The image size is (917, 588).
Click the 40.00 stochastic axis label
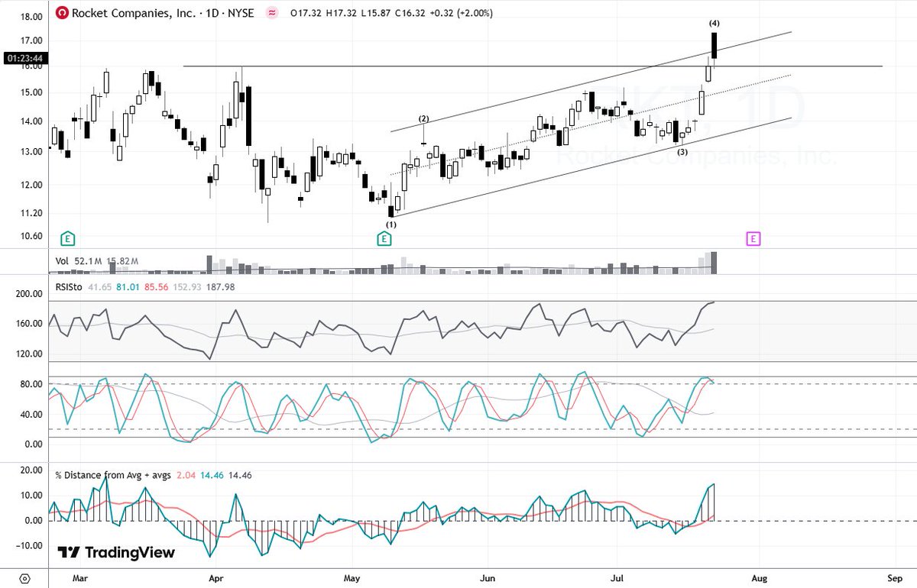click(31, 415)
